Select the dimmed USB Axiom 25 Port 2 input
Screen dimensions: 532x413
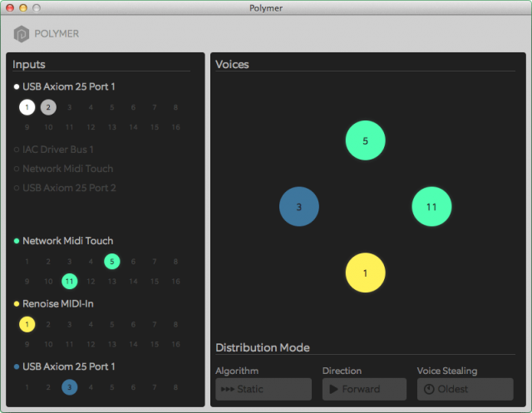[69, 188]
